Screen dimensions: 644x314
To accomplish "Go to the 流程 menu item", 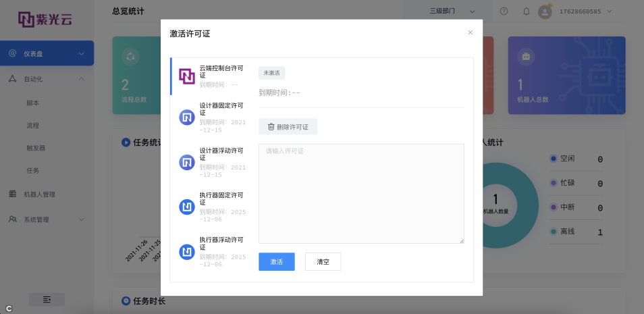I will coord(32,126).
